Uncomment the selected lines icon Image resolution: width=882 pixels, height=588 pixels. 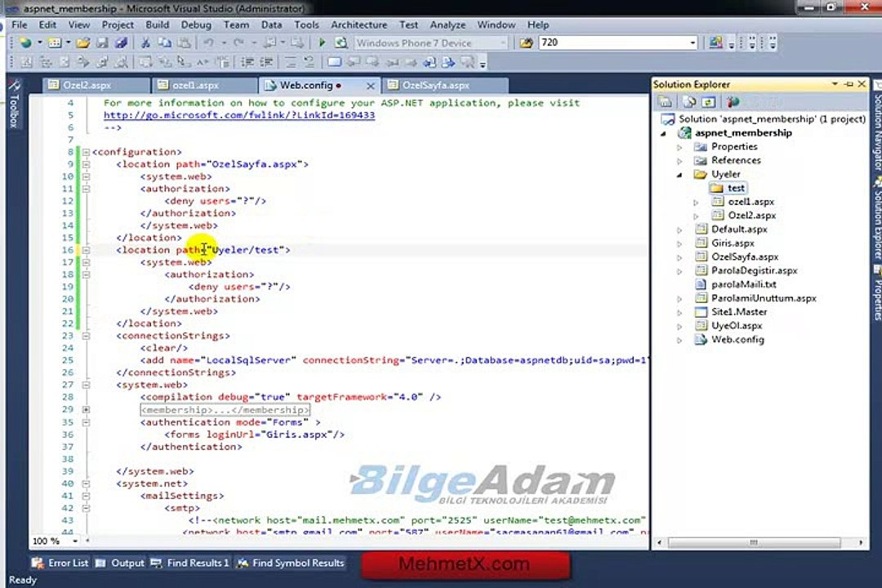(x=309, y=62)
